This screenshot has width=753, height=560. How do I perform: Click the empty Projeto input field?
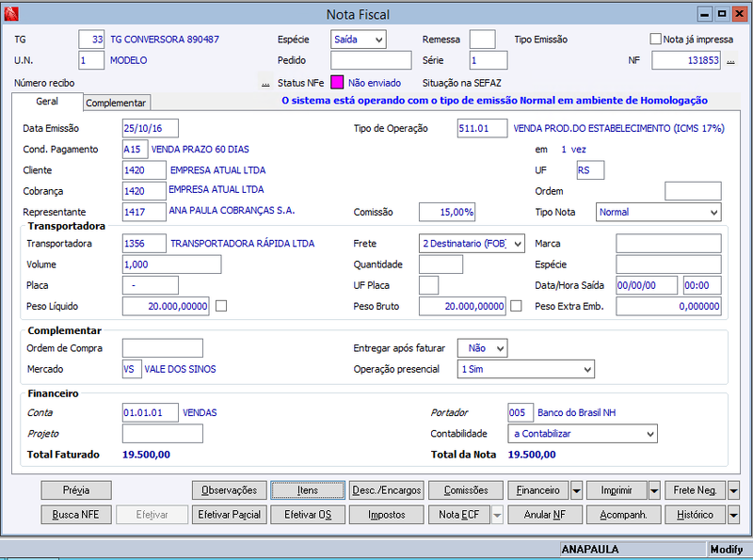click(x=163, y=434)
